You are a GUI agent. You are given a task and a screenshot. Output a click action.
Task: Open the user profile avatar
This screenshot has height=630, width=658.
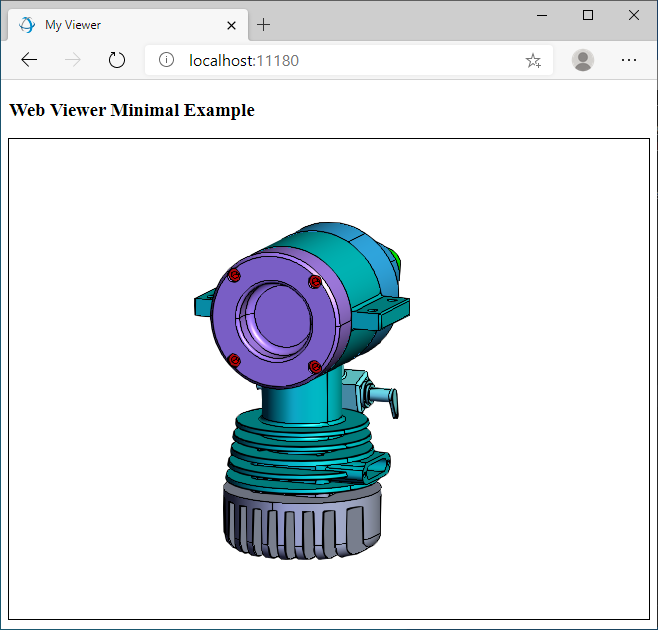[x=582, y=60]
